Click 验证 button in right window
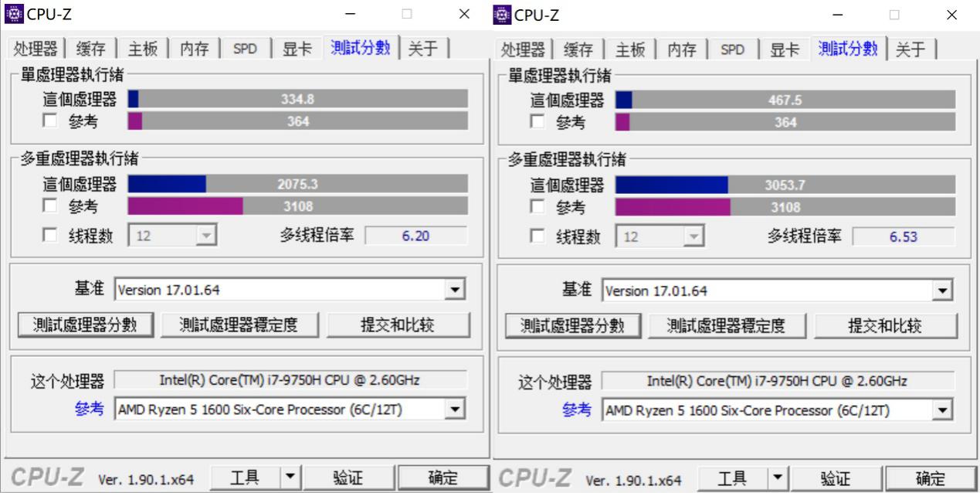This screenshot has height=493, width=980. [836, 478]
